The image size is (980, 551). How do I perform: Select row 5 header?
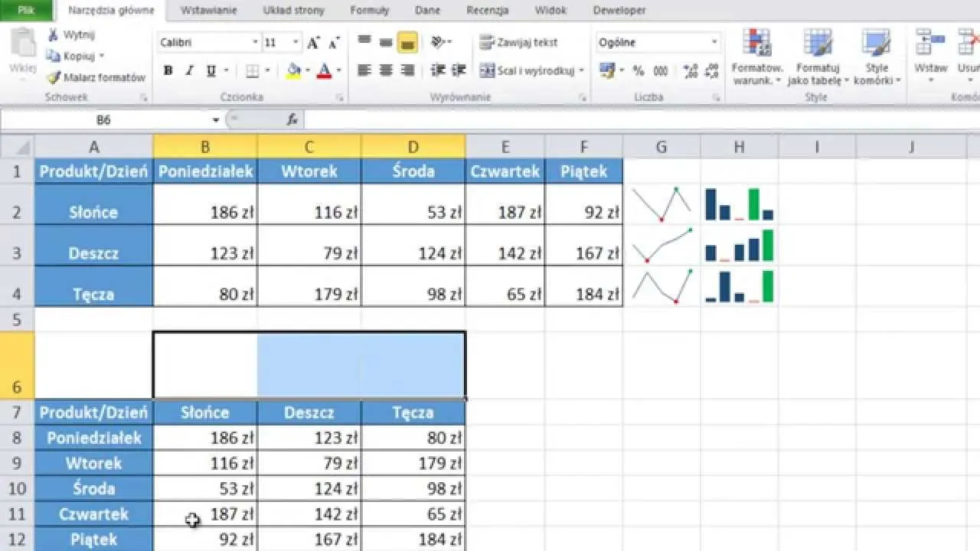[x=17, y=318]
